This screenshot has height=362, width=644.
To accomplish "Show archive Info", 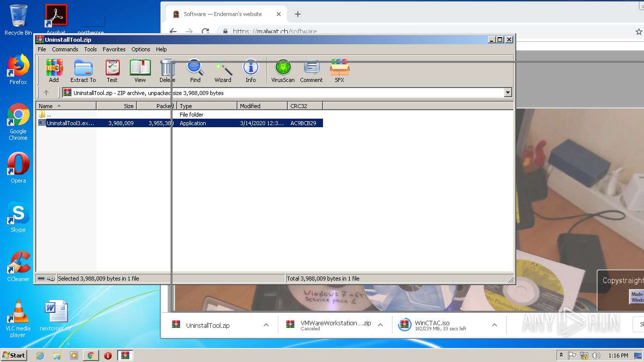I will click(x=251, y=71).
